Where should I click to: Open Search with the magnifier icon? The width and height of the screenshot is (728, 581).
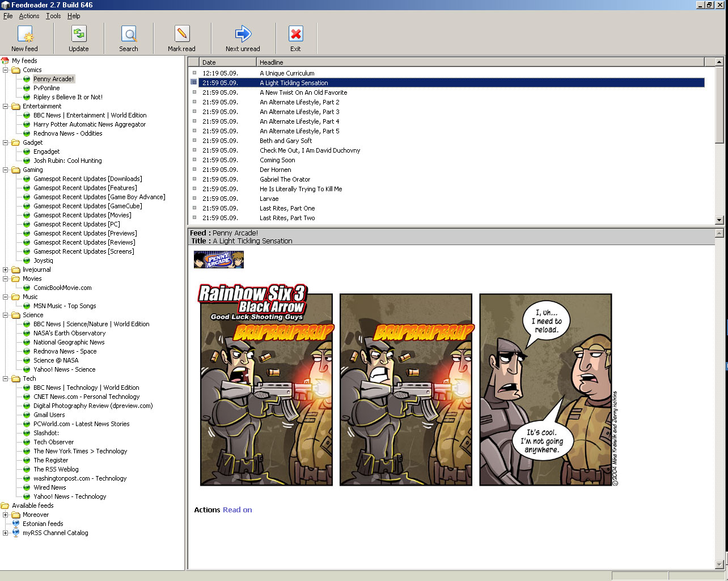129,34
